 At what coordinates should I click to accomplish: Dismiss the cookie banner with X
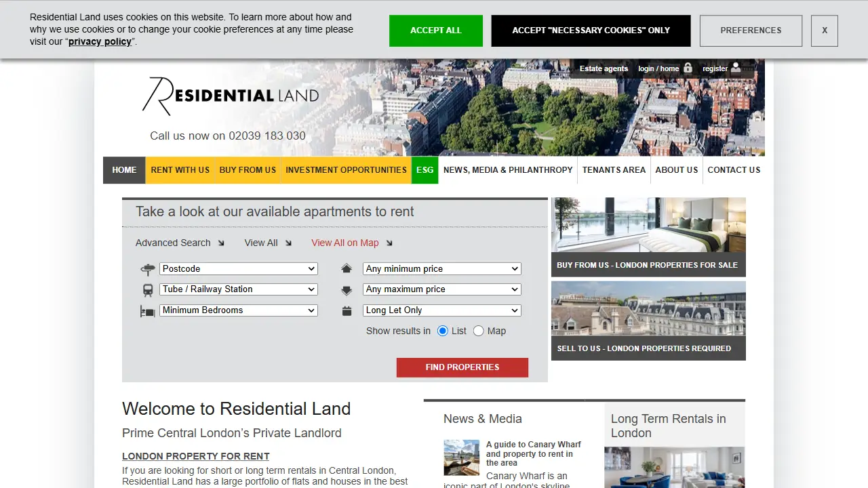825,30
